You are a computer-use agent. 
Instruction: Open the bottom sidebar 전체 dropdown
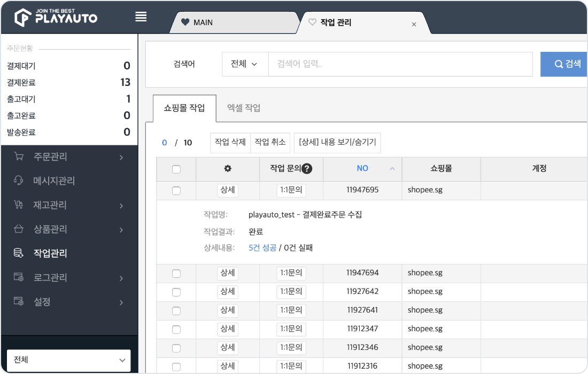click(x=68, y=360)
